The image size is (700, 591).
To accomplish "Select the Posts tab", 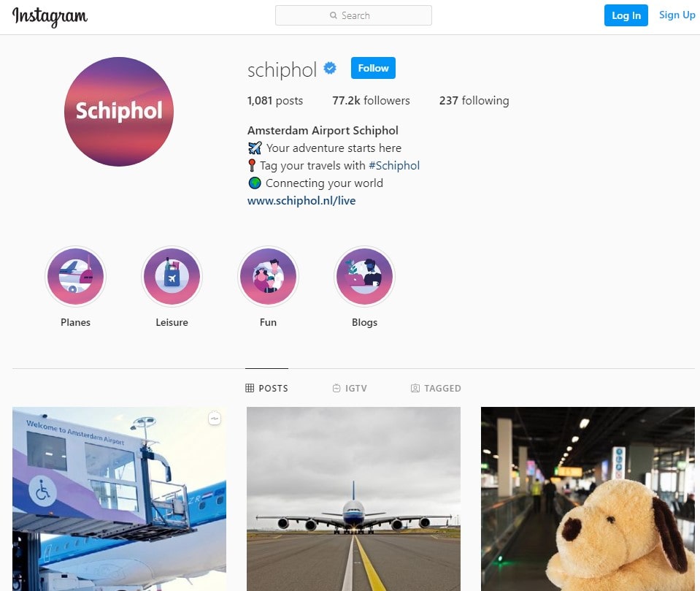I will tap(266, 388).
